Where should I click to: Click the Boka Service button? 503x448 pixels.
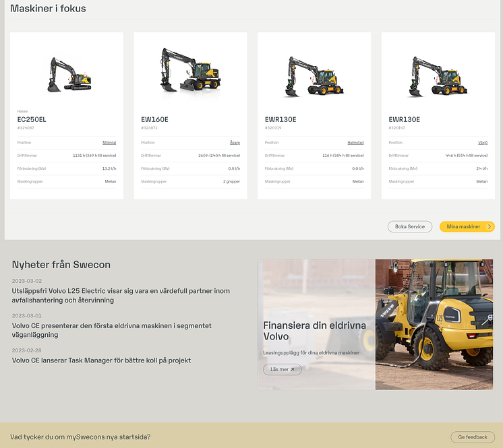pos(410,226)
